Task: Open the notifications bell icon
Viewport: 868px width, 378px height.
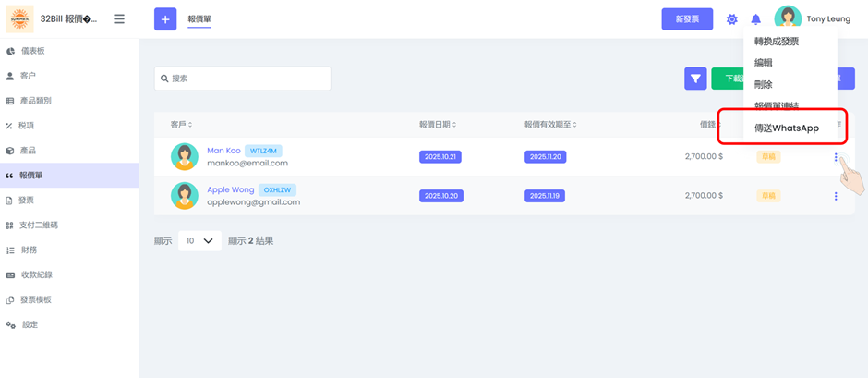Action: pyautogui.click(x=755, y=19)
